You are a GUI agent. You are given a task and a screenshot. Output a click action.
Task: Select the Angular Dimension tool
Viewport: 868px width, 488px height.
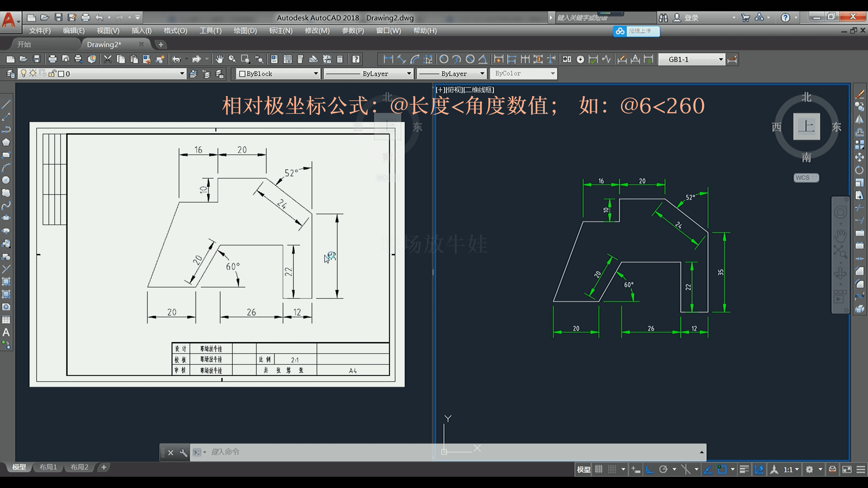click(483, 59)
